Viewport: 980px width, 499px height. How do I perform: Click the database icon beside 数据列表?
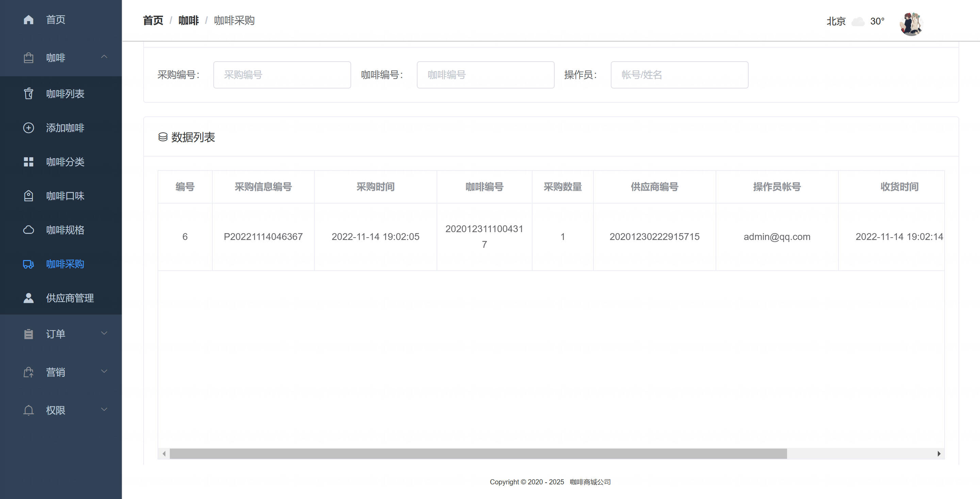tap(163, 137)
